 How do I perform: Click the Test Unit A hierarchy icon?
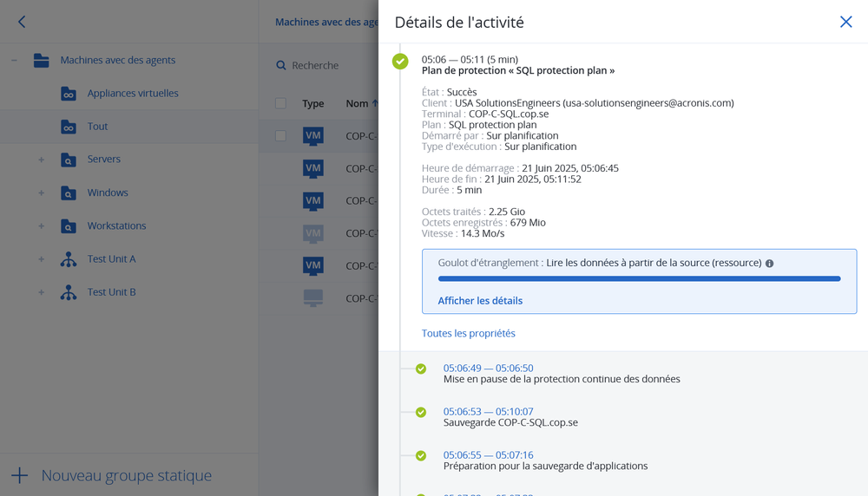pos(69,259)
